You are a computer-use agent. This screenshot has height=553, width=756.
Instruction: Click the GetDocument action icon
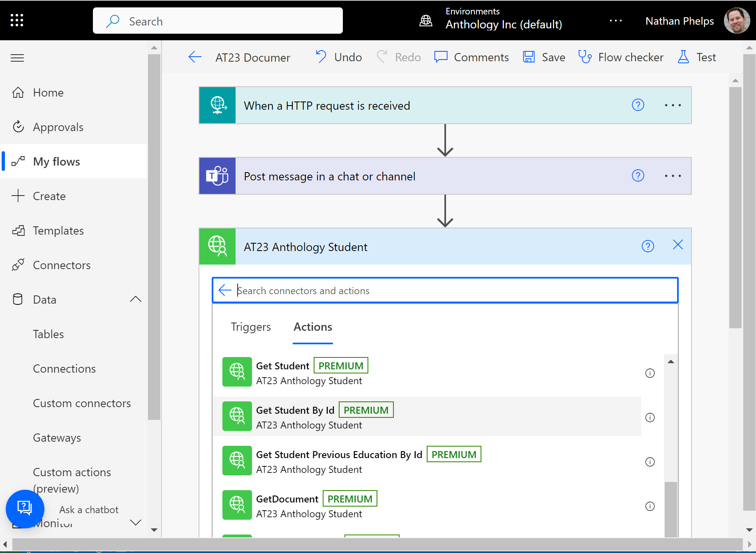point(237,505)
